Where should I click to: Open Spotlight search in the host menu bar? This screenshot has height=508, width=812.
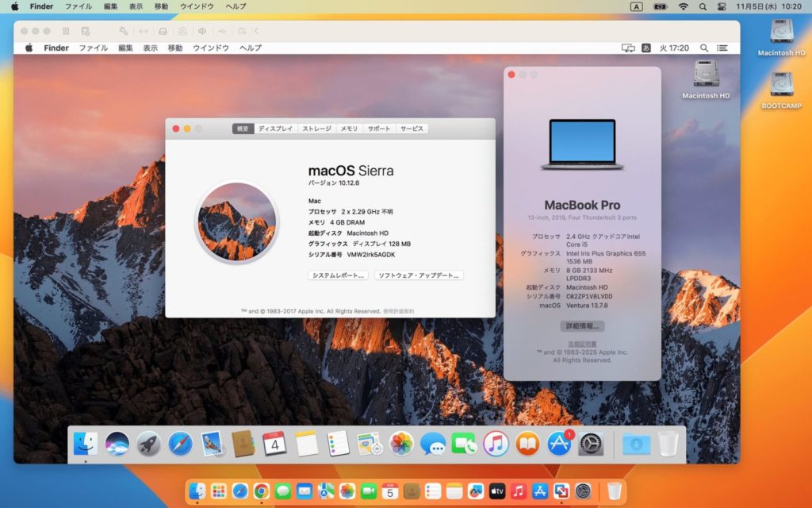click(x=703, y=6)
